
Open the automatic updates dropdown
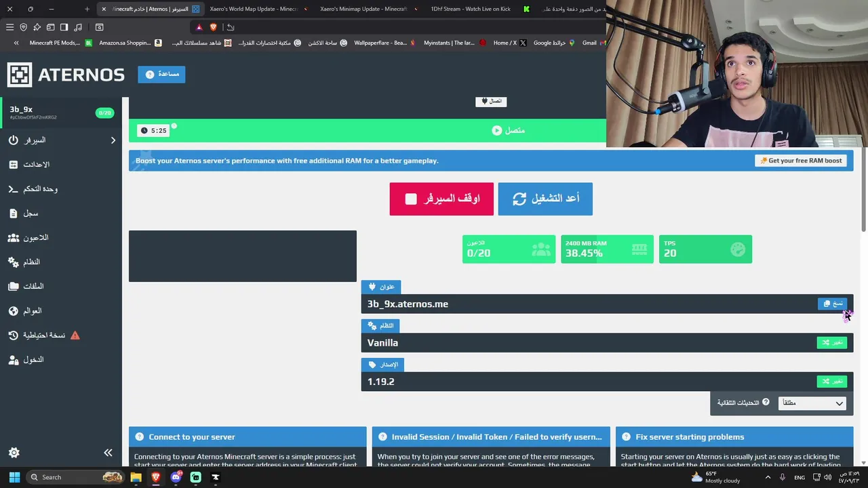[812, 403]
